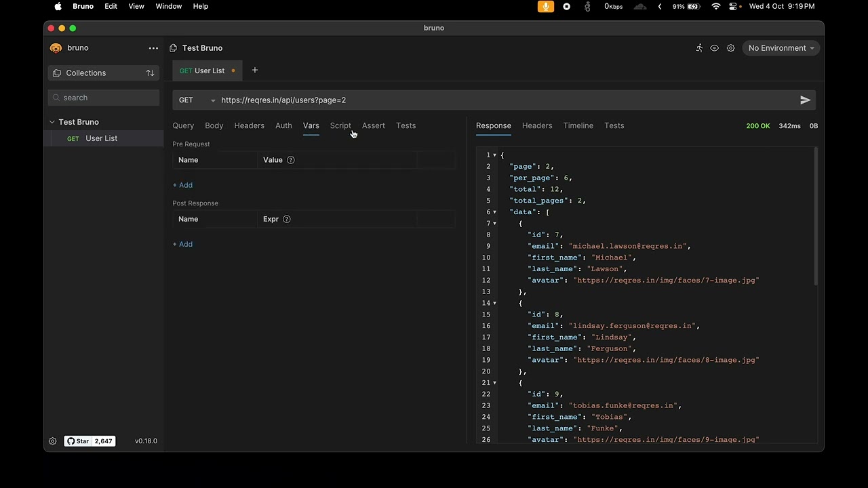868x488 pixels.
Task: Click the copy icon beside Test Bruno title
Action: [x=173, y=48]
